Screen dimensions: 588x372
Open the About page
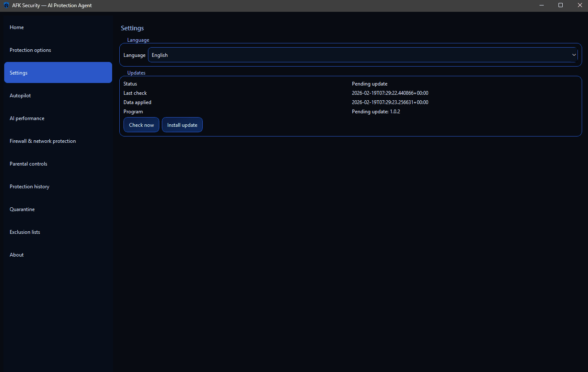[x=16, y=254]
